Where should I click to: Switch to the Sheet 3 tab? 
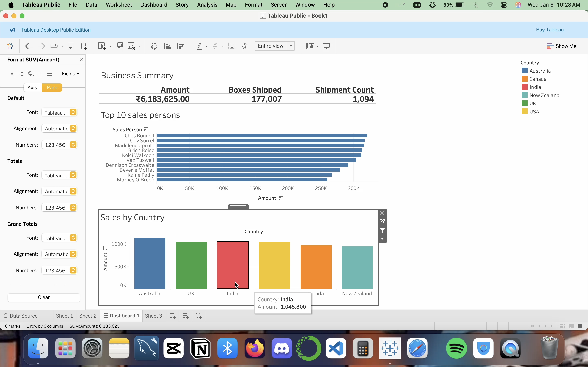[154, 316]
